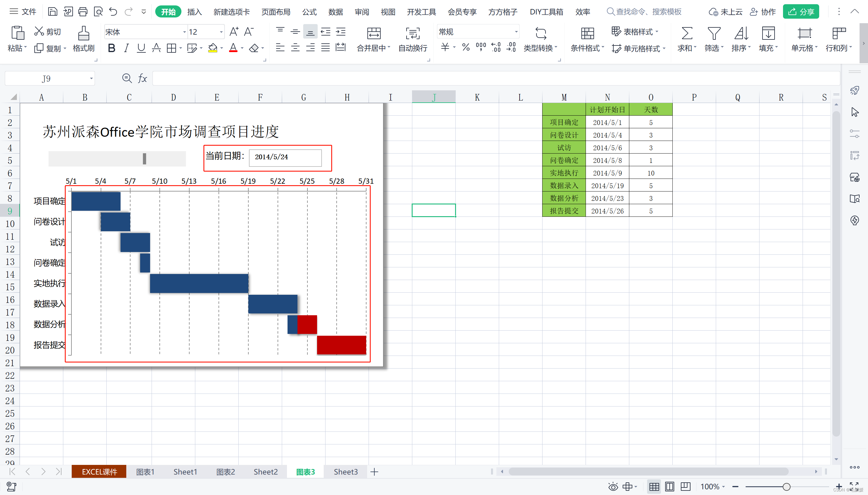
Task: Expand the number format dropdown (常规)
Action: (516, 32)
